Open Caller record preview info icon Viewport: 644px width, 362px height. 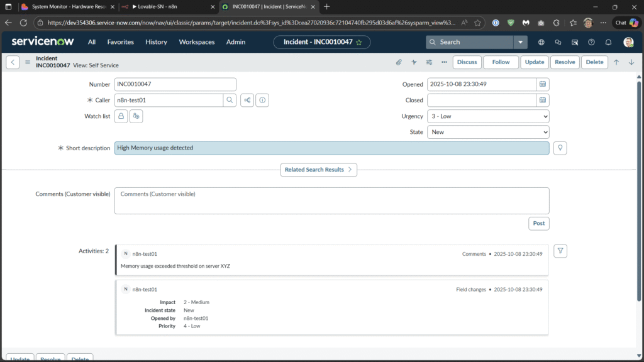click(x=263, y=100)
